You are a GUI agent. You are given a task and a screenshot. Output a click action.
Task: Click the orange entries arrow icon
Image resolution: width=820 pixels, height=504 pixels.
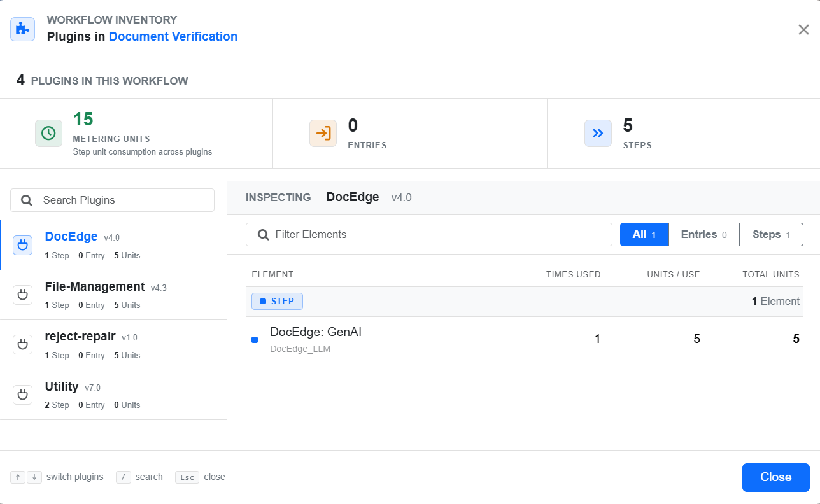pos(323,133)
